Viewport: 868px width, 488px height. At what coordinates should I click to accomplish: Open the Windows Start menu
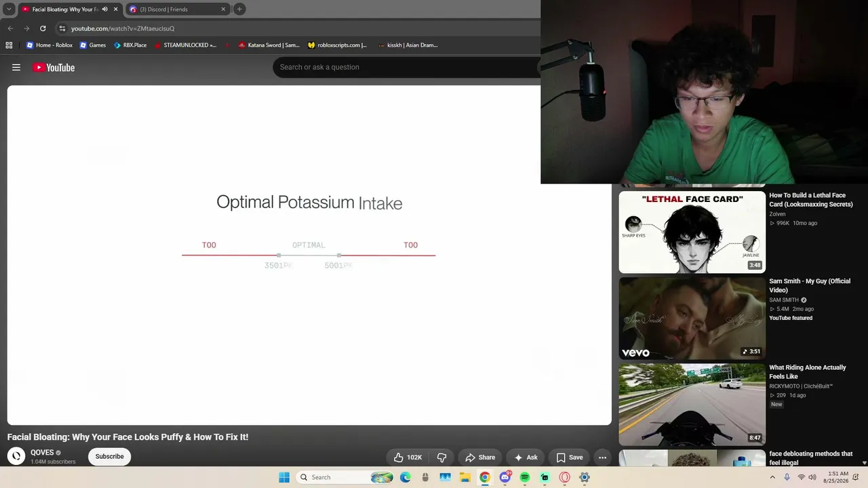(284, 477)
